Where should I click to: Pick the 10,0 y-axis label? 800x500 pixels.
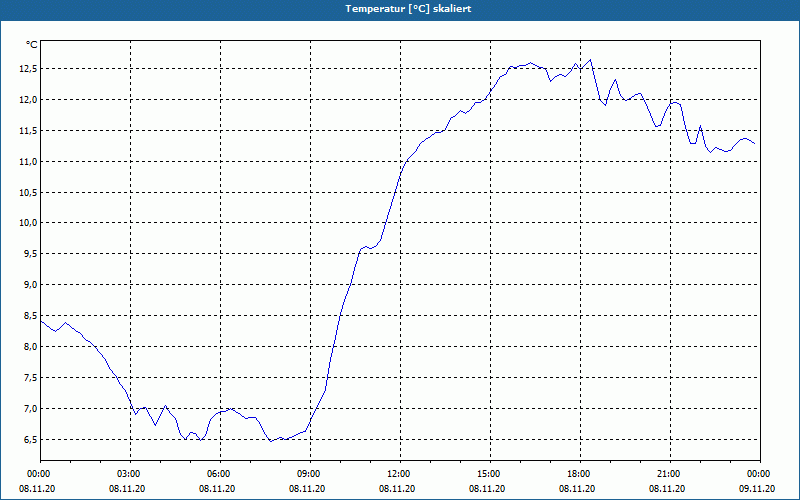[x=29, y=222]
